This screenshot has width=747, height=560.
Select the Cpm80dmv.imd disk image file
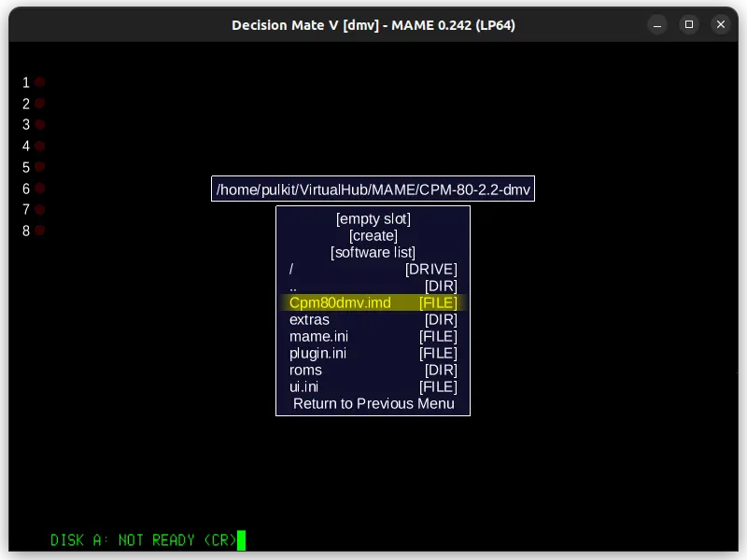[x=373, y=302]
